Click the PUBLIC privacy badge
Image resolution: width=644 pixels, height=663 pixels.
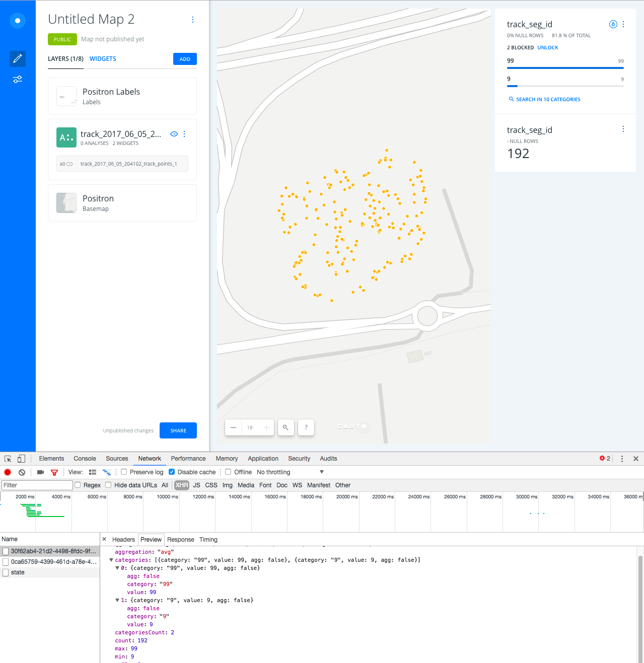pyautogui.click(x=62, y=39)
